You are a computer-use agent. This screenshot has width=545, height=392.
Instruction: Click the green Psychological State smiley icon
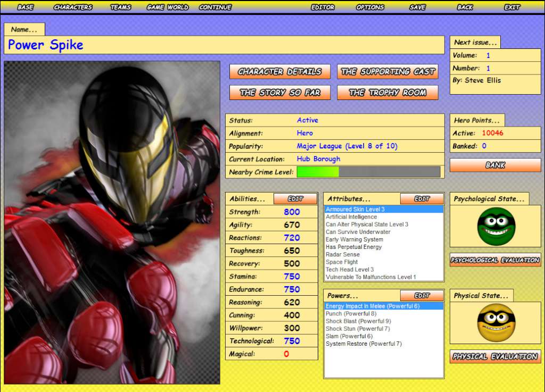(495, 226)
